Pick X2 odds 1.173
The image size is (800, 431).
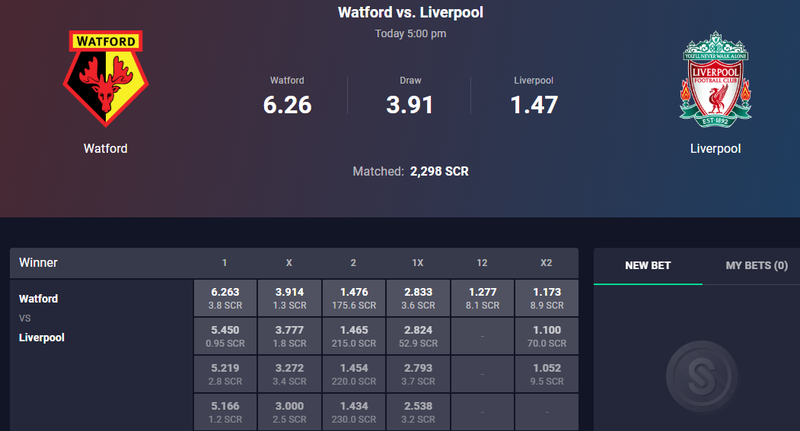[x=546, y=298]
